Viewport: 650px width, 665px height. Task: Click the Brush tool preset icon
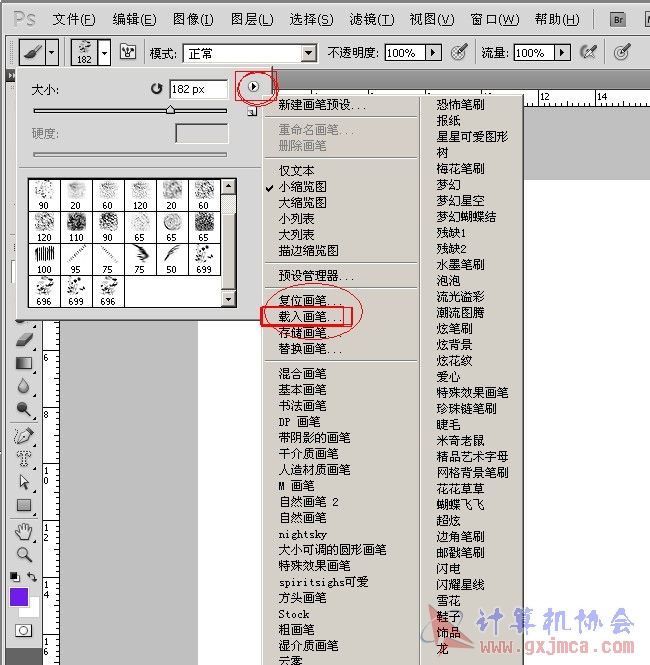[x=32, y=53]
